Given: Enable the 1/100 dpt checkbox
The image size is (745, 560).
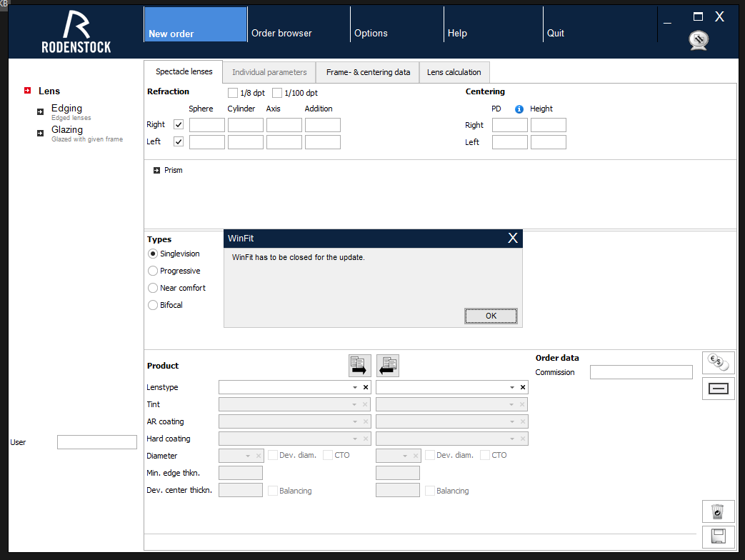Looking at the screenshot, I should [x=277, y=93].
